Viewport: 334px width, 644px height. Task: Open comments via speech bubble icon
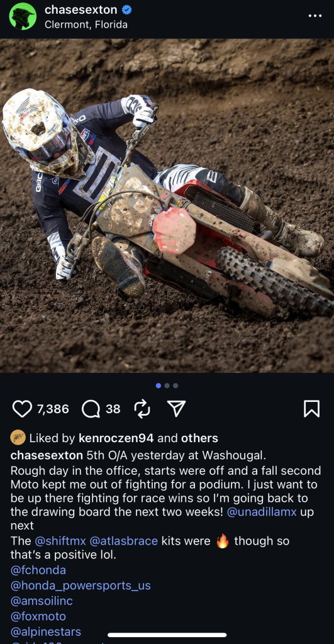click(x=91, y=409)
